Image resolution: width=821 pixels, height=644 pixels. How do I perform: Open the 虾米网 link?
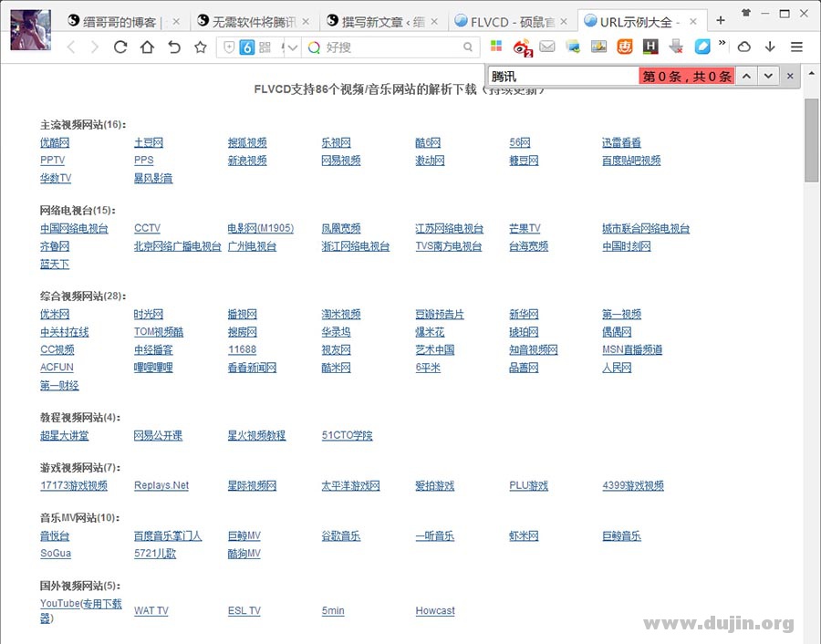point(524,535)
